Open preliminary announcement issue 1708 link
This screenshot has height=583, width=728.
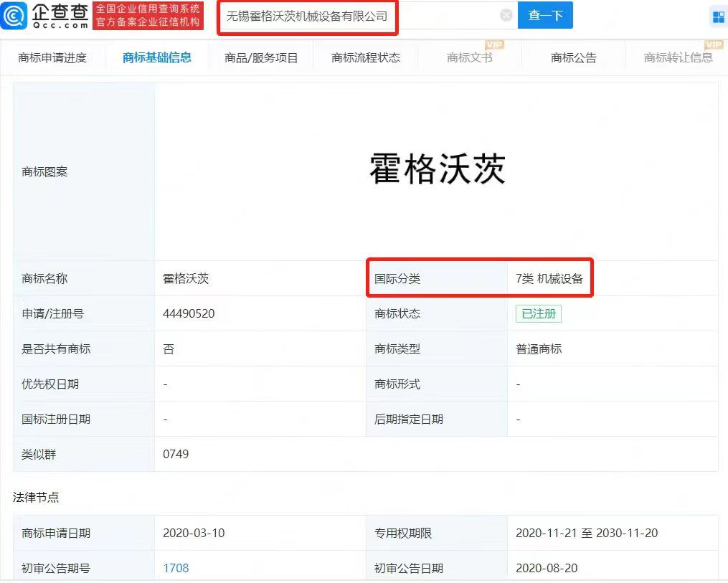(x=176, y=568)
